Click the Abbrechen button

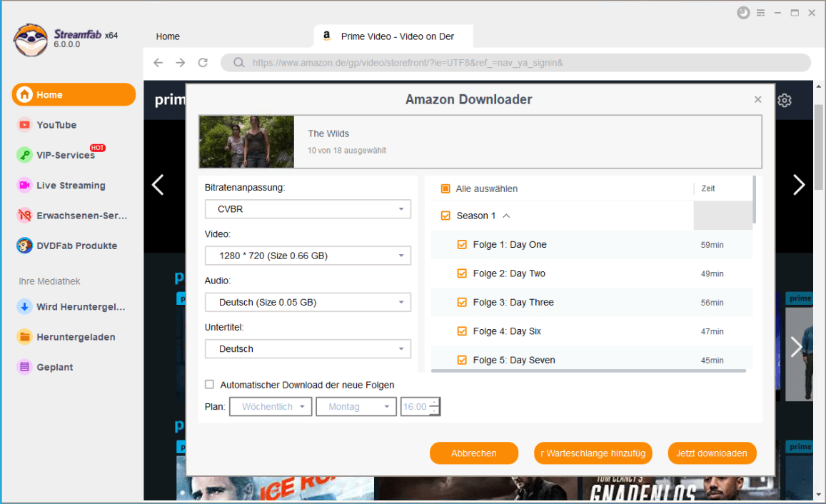tap(473, 453)
